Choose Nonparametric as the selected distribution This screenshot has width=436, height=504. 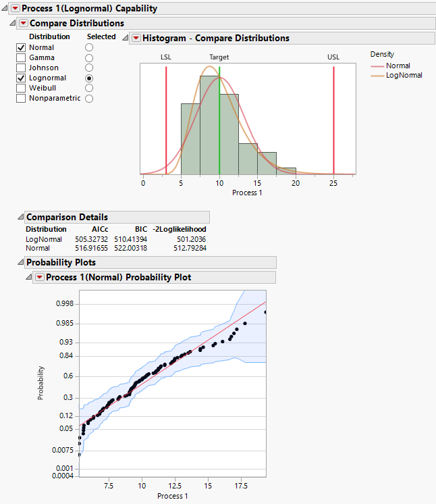pyautogui.click(x=89, y=99)
